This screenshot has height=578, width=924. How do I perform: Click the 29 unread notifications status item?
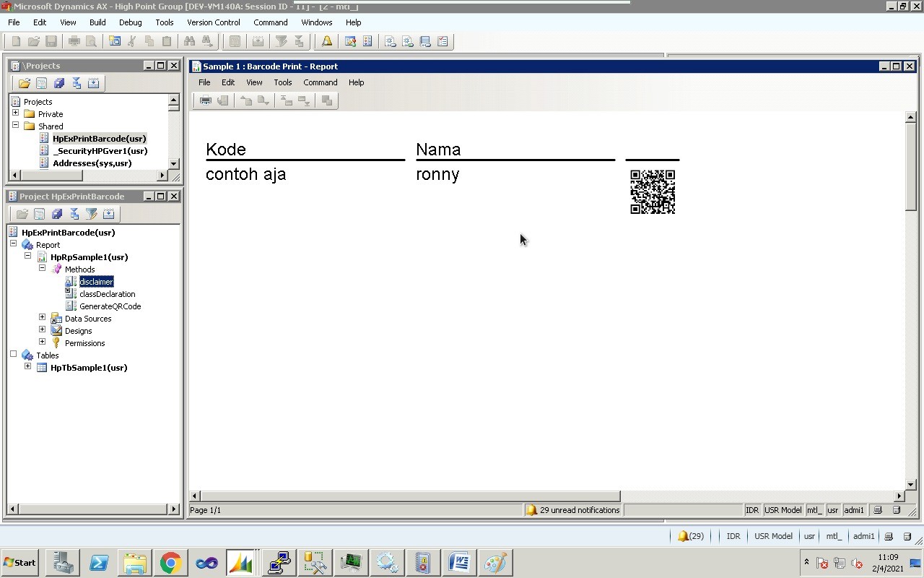(572, 510)
